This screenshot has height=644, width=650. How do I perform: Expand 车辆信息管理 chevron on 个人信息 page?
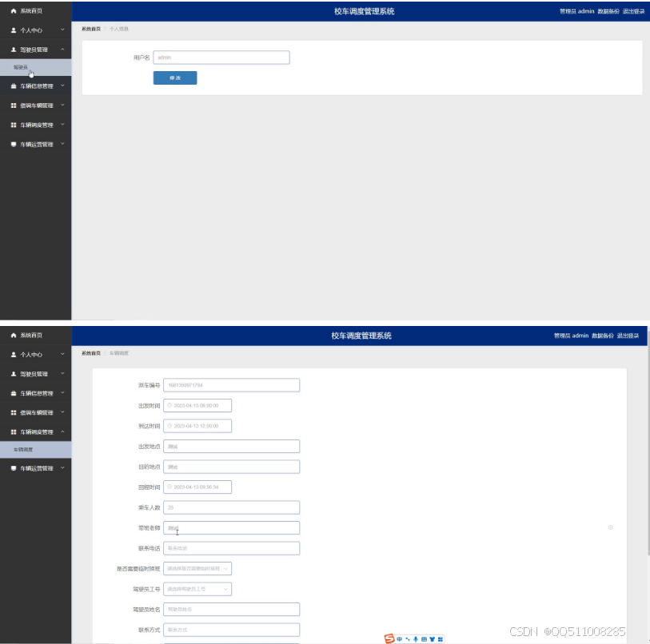(x=62, y=85)
